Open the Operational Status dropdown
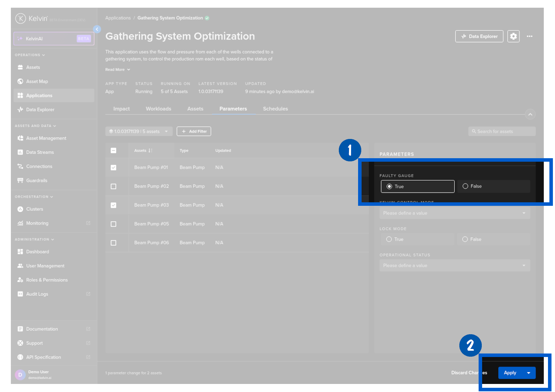Image resolution: width=555 pixels, height=392 pixels. pos(454,266)
